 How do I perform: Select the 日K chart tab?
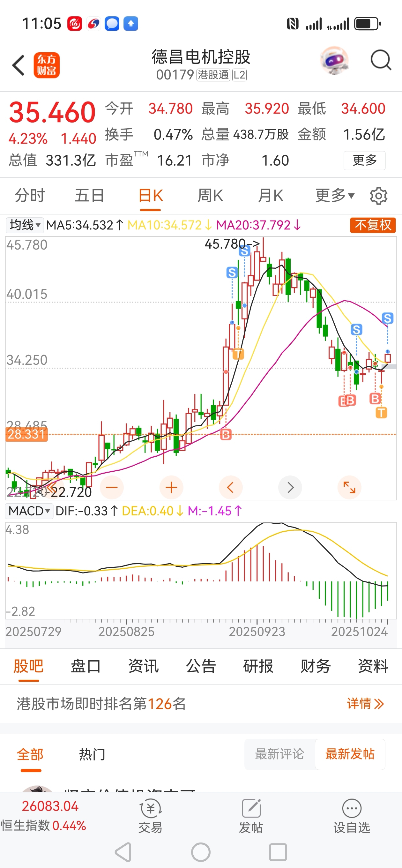(x=150, y=195)
